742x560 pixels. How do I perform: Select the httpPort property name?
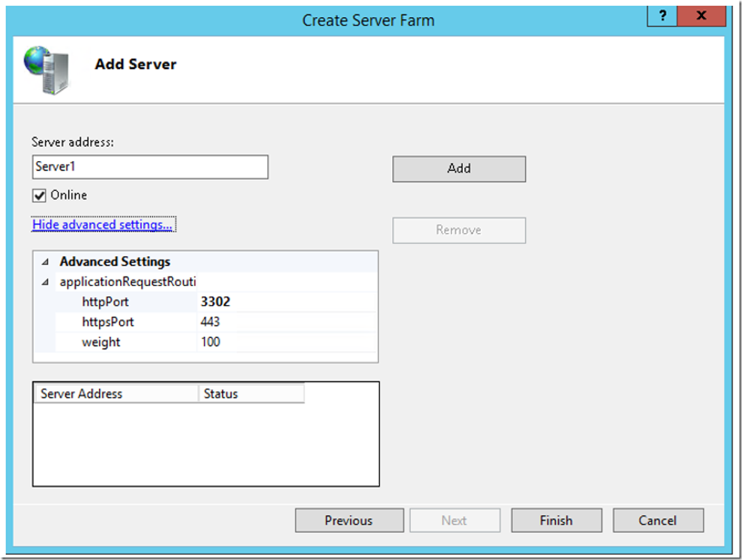[x=105, y=302]
